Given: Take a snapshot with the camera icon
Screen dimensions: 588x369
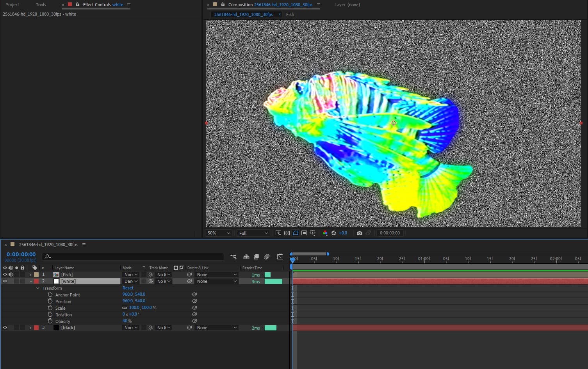Looking at the screenshot, I should [360, 233].
